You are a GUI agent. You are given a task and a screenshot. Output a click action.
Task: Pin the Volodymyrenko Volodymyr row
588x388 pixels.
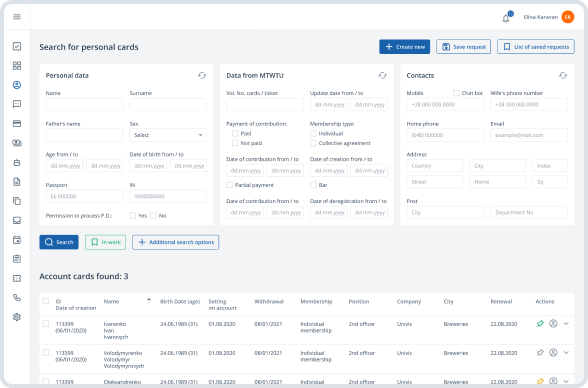click(540, 352)
